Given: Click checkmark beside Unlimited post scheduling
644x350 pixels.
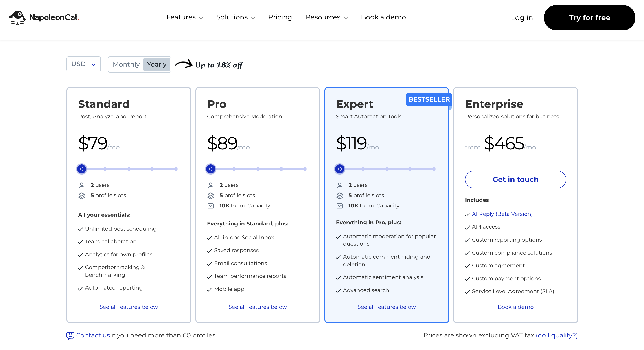Looking at the screenshot, I should [80, 229].
